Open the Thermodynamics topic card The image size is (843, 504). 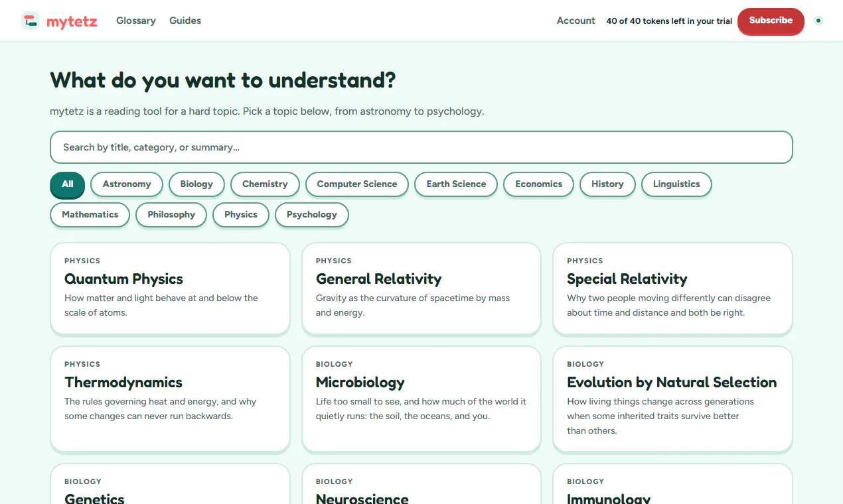(x=170, y=399)
